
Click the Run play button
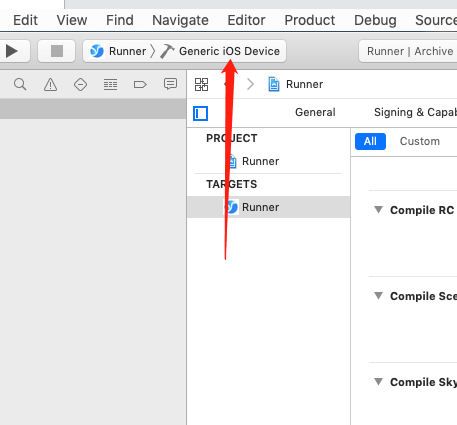pos(12,51)
